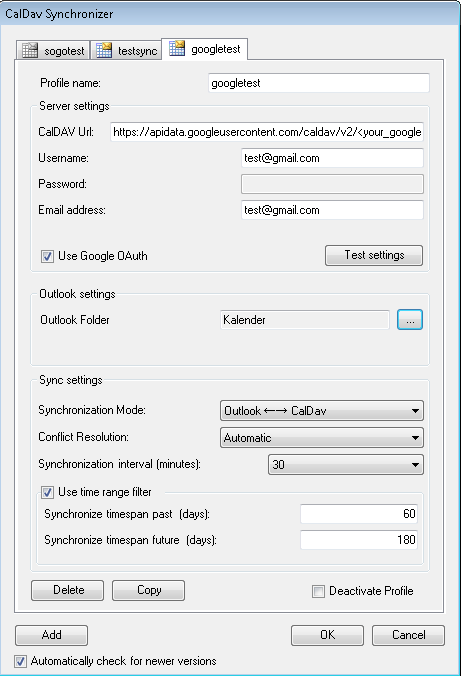Click the CalDav Synchronizer title bar text
The height and width of the screenshot is (676, 461).
tap(59, 14)
